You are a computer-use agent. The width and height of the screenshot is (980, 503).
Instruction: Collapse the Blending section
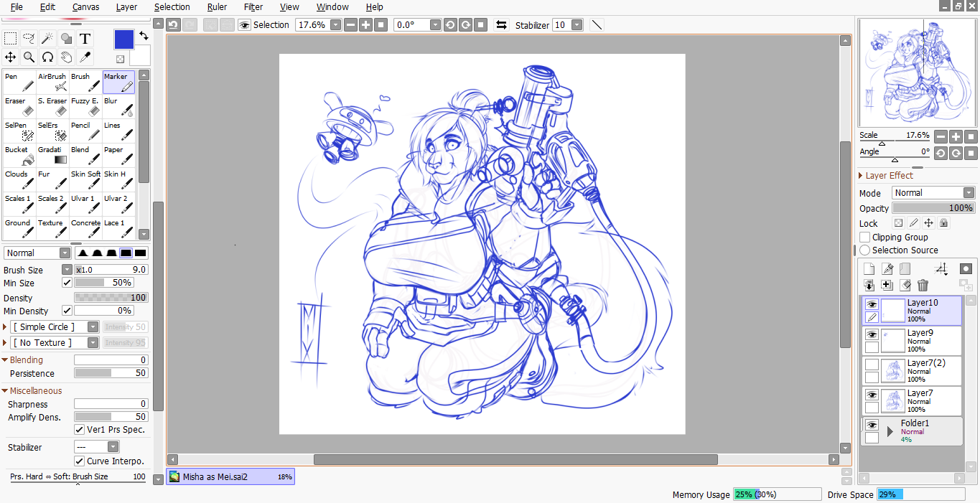pyautogui.click(x=5, y=359)
